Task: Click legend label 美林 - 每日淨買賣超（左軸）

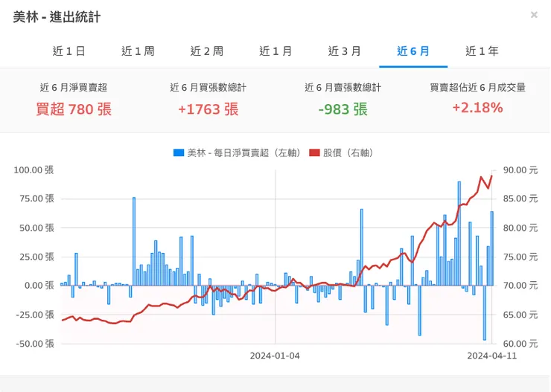Action: pos(244,152)
